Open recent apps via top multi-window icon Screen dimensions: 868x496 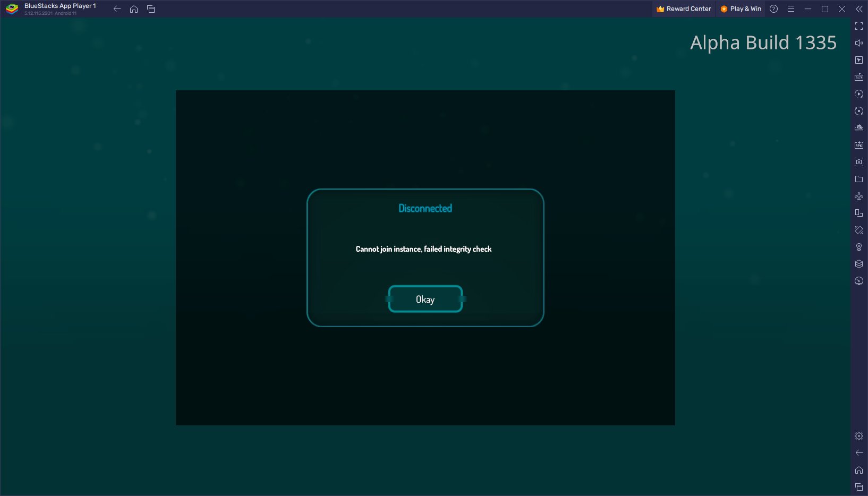151,9
